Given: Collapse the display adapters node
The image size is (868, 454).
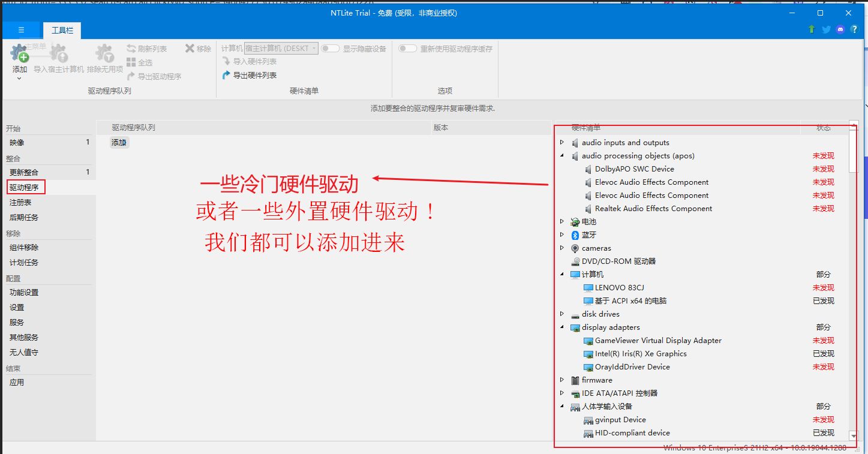Looking at the screenshot, I should tap(562, 327).
